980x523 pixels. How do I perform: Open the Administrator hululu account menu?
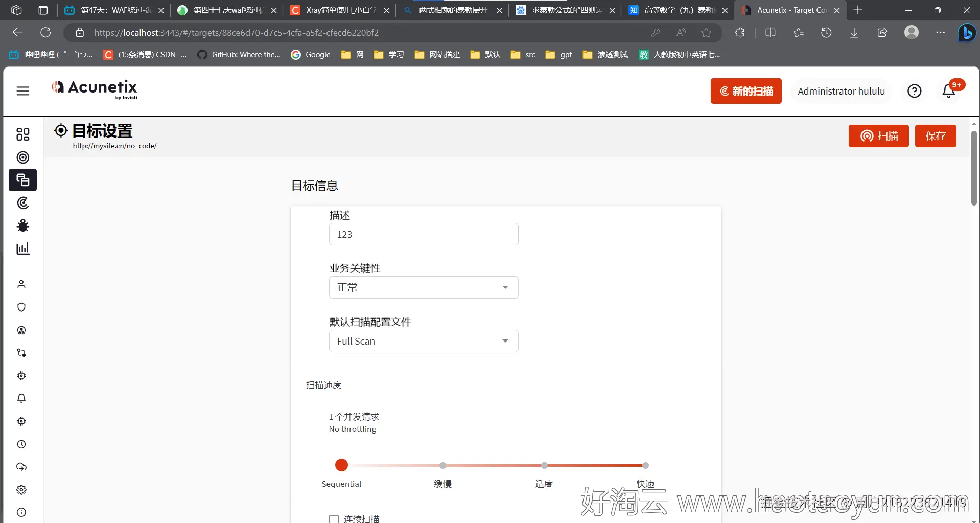pyautogui.click(x=841, y=91)
